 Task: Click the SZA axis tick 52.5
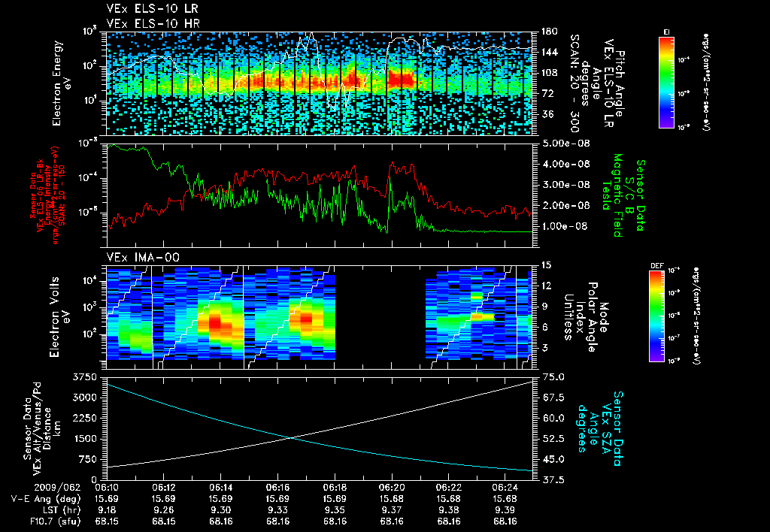[553, 439]
